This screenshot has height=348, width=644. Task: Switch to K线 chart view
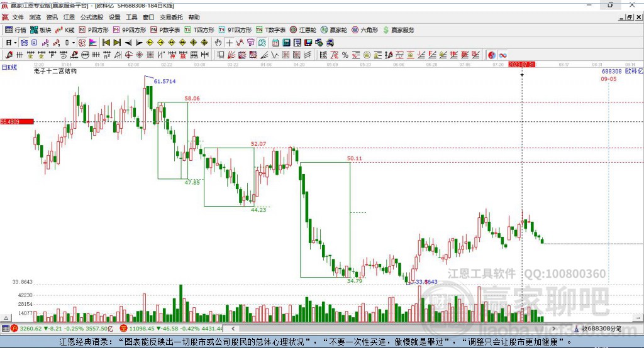(x=65, y=30)
